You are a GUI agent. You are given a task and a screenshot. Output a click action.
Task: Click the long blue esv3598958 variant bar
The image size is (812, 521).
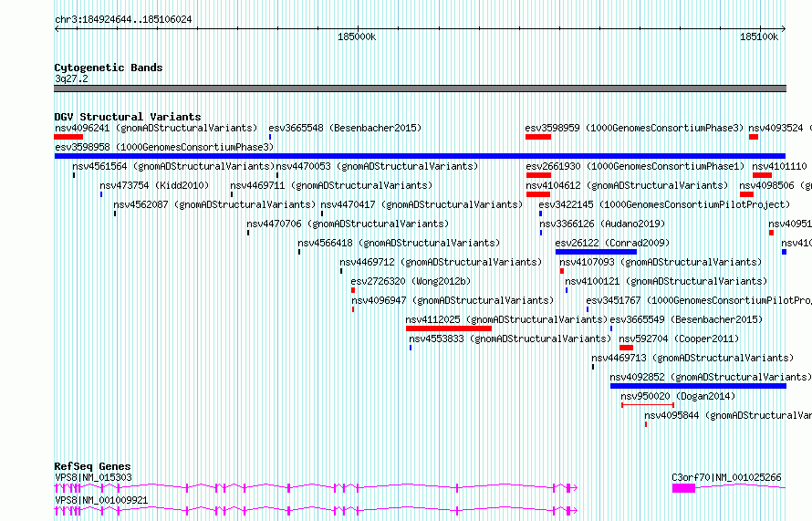click(420, 156)
